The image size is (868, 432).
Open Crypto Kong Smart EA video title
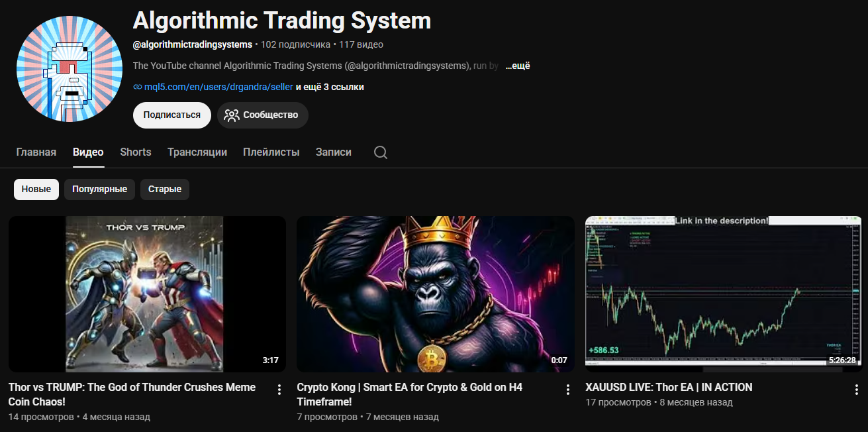pos(410,394)
